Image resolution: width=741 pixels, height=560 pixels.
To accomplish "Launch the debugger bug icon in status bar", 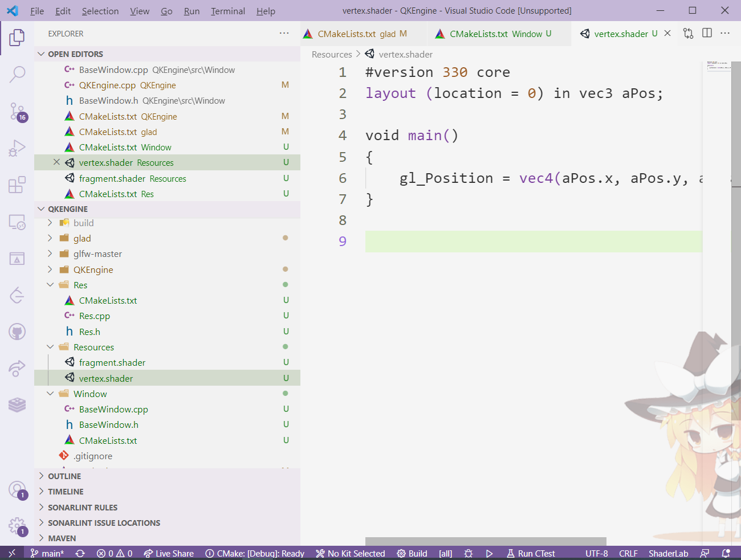I will [x=469, y=553].
